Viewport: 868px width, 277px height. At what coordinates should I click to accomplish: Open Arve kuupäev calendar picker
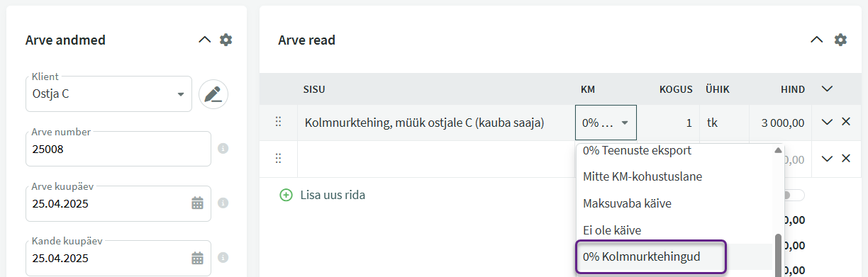point(197,203)
